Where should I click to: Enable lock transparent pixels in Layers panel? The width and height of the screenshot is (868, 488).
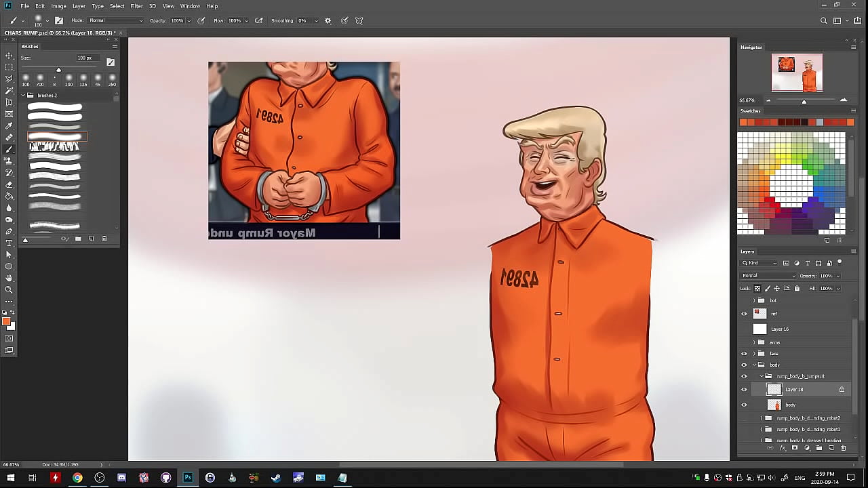(757, 288)
